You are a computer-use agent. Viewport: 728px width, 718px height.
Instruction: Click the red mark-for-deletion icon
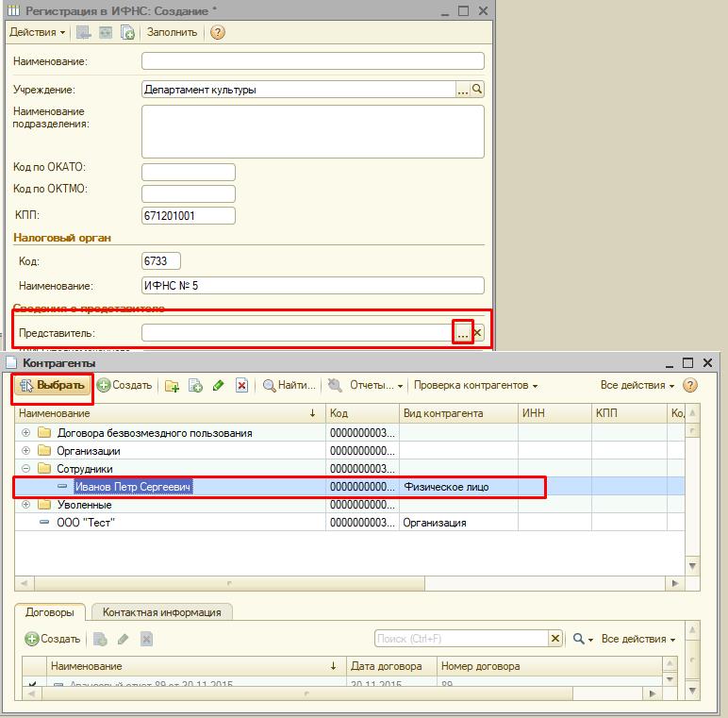(x=242, y=385)
